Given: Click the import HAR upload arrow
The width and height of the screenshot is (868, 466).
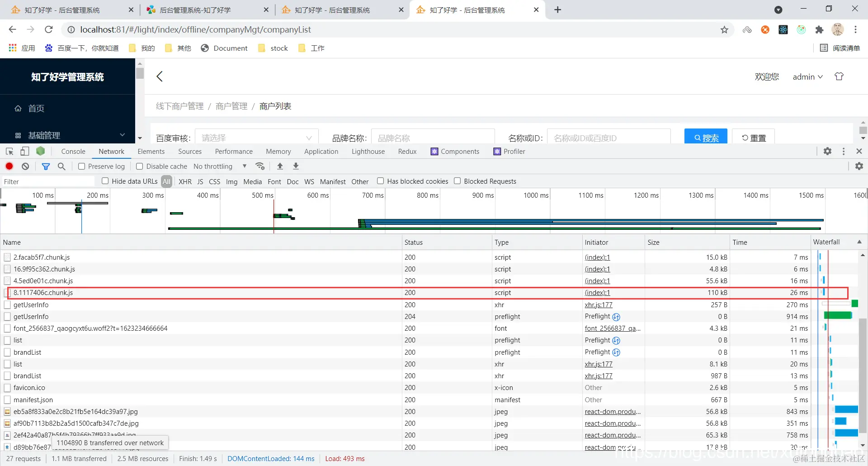Looking at the screenshot, I should tap(280, 166).
